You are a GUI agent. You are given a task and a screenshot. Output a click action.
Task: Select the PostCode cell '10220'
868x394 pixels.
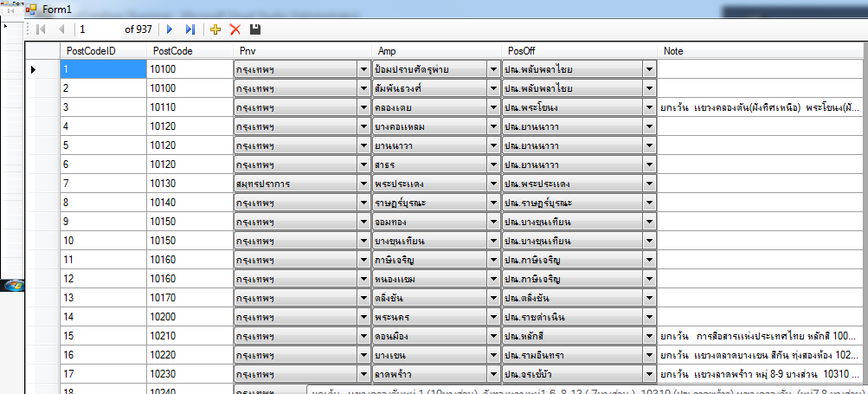[x=190, y=355]
